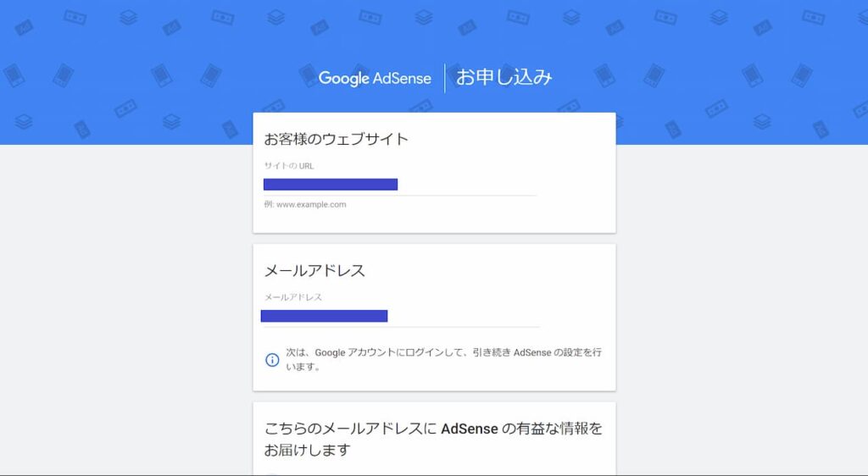Click the stacked layers pattern icon top-left of banner
Viewport: 868px width, 476px height.
tap(129, 18)
